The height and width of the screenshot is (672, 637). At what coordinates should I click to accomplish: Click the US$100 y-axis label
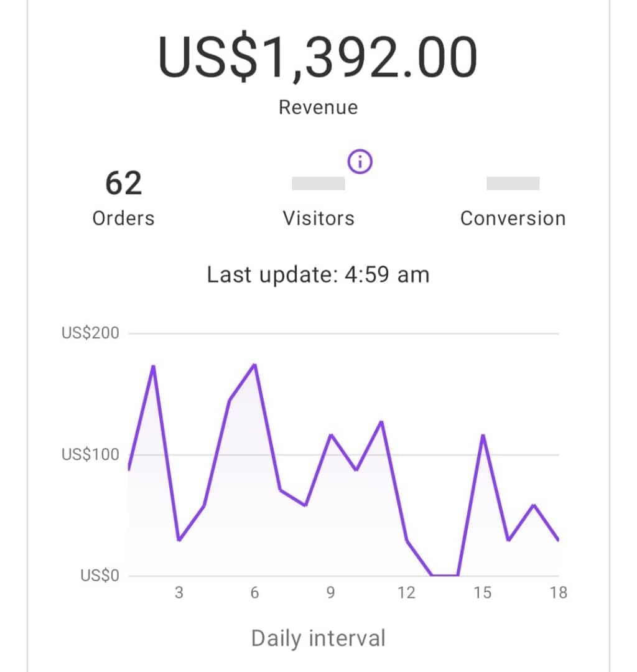(x=90, y=454)
